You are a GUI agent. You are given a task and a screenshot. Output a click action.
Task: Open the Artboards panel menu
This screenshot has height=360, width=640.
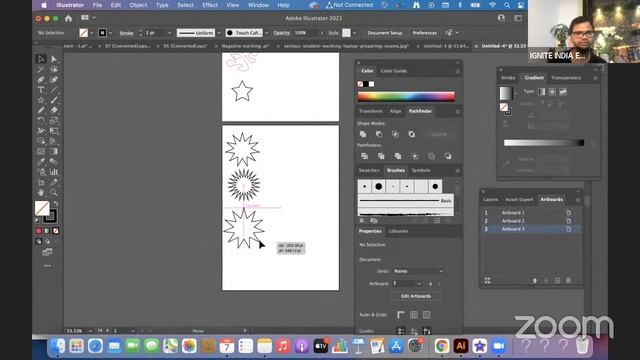578,200
